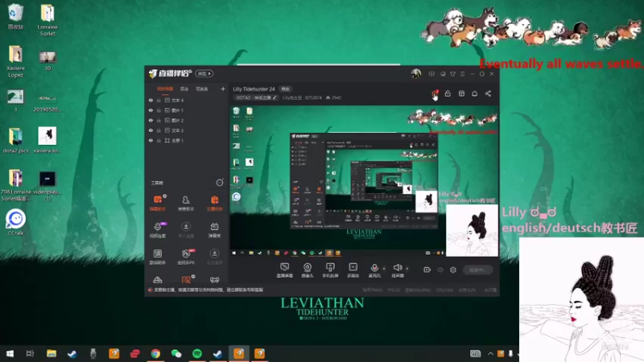Open the cat-face TV barrage tool
The height and width of the screenshot is (362, 644).
pyautogui.click(x=214, y=229)
